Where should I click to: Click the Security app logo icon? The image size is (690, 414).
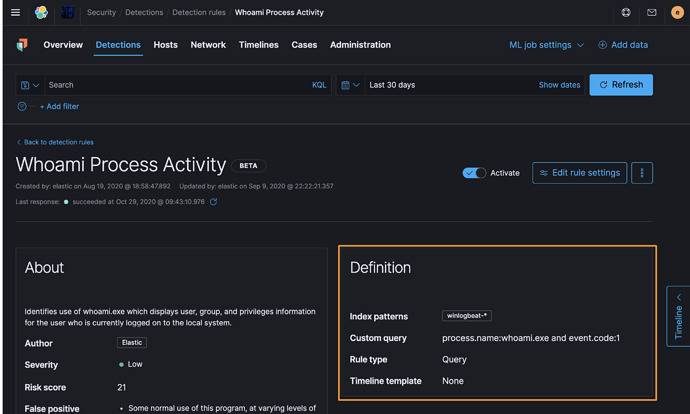(x=22, y=45)
